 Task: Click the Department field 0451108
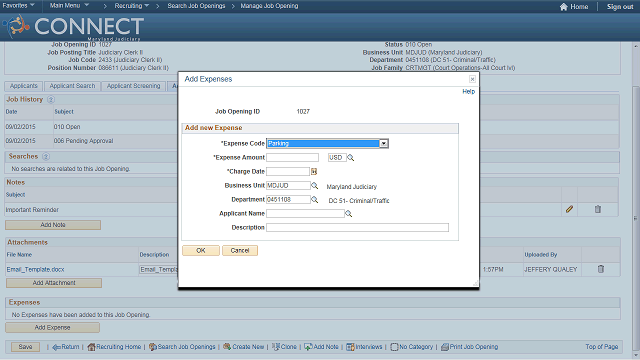click(288, 200)
